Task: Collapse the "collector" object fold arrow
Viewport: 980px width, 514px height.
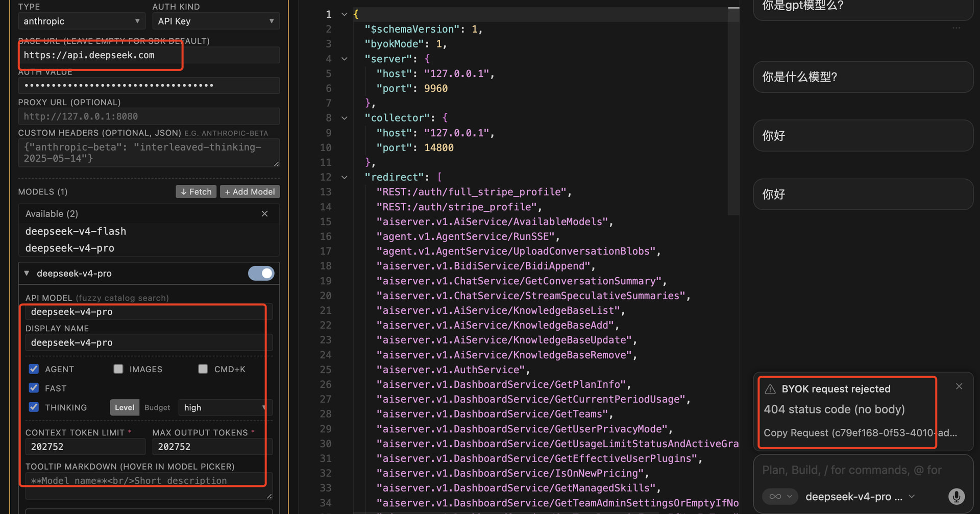Action: [345, 118]
